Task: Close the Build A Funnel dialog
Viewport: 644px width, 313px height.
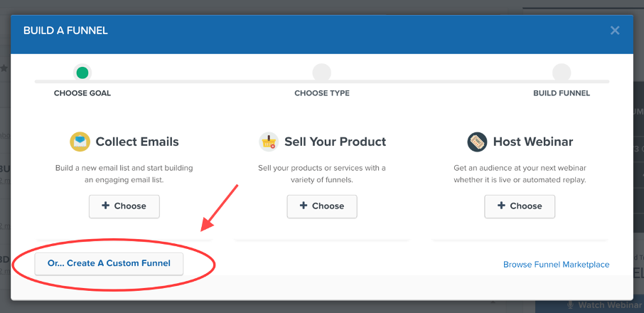Action: click(615, 31)
